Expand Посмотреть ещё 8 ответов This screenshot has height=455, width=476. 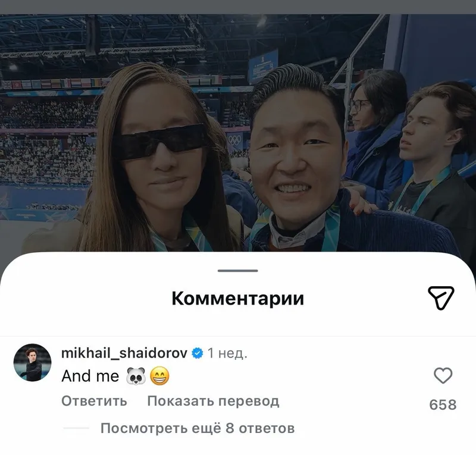tap(198, 428)
